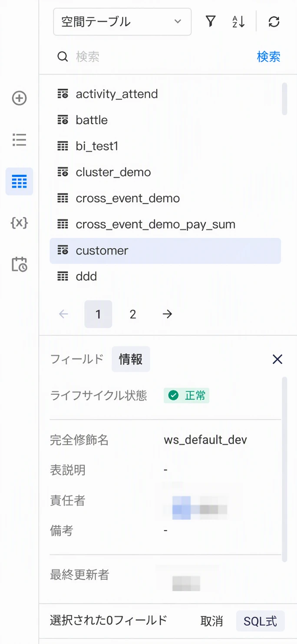Click the ライフサイクル状態 label
The image size is (297, 644).
(99, 395)
